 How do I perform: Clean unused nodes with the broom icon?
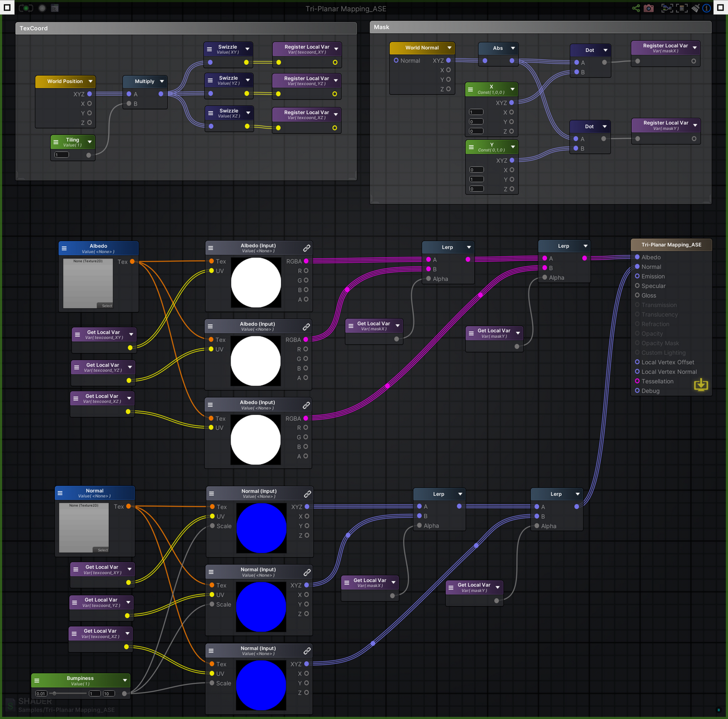[x=696, y=8]
